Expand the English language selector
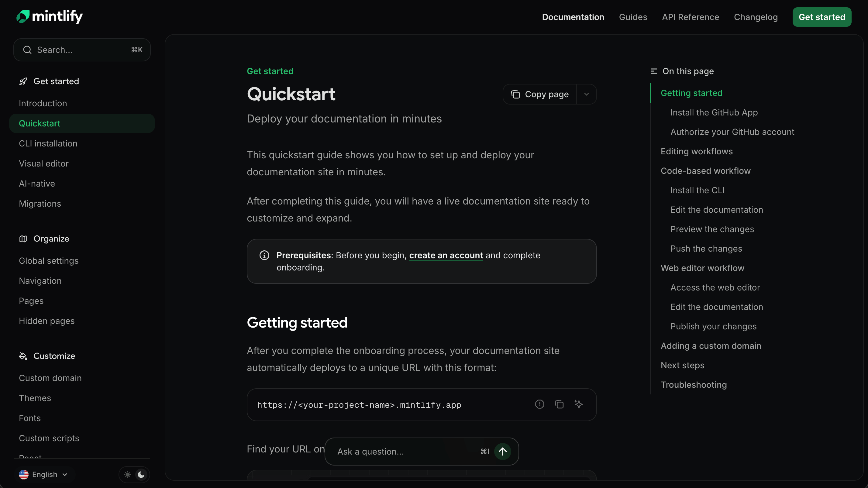This screenshot has width=868, height=488. [x=44, y=474]
